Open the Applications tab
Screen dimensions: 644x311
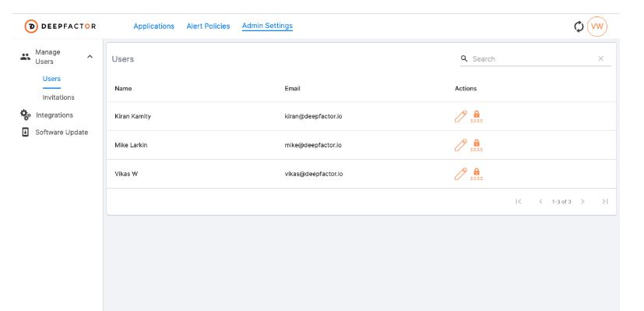pyautogui.click(x=154, y=27)
